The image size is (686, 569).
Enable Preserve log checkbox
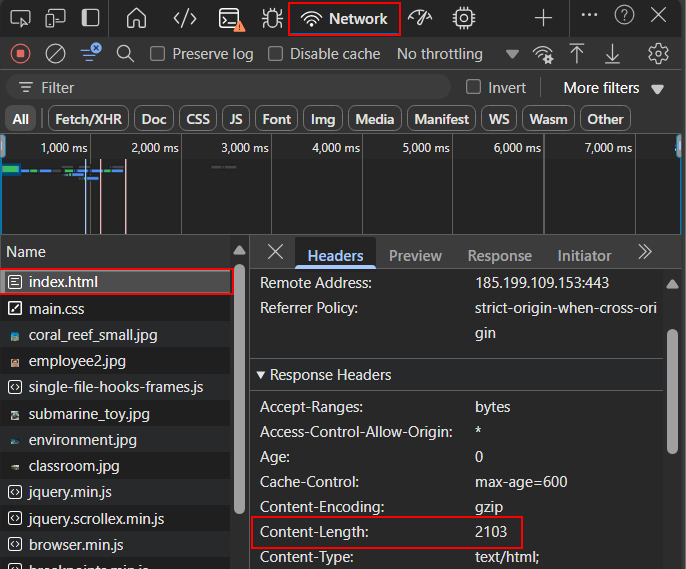[158, 54]
